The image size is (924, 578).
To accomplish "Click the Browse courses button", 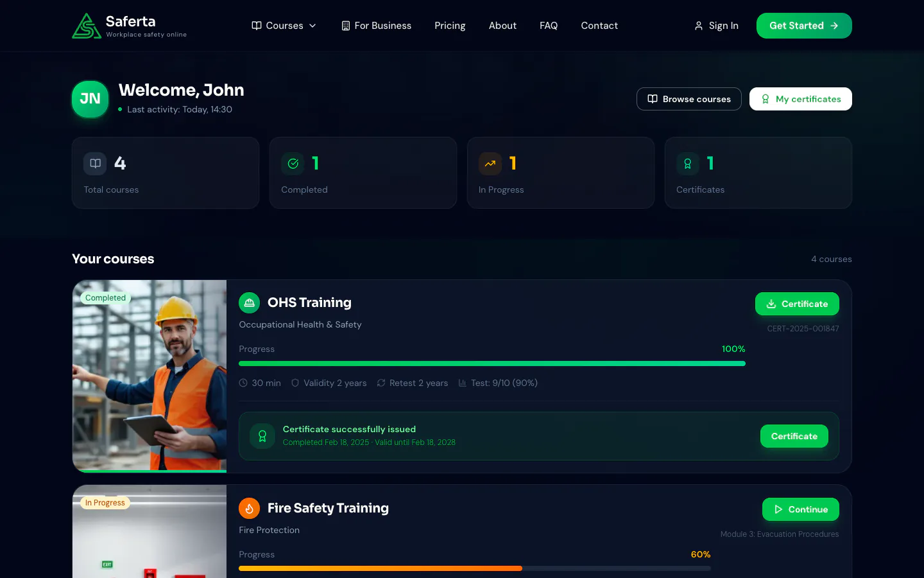I will click(x=689, y=99).
